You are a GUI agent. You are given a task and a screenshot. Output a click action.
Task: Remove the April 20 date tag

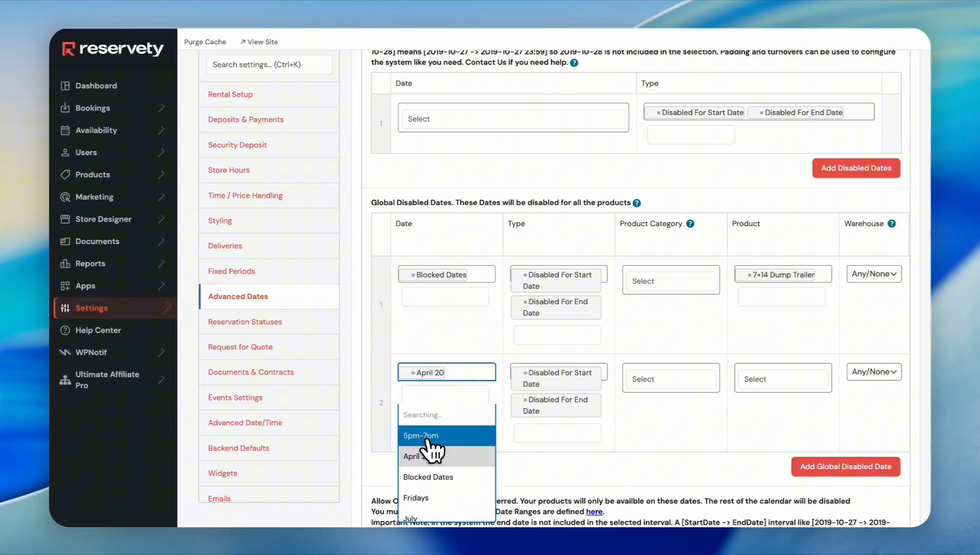(413, 373)
